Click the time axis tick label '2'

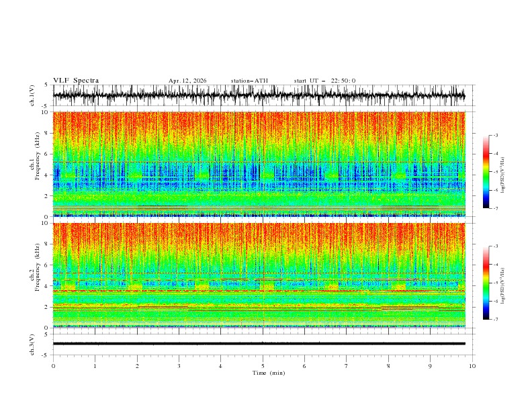137,366
